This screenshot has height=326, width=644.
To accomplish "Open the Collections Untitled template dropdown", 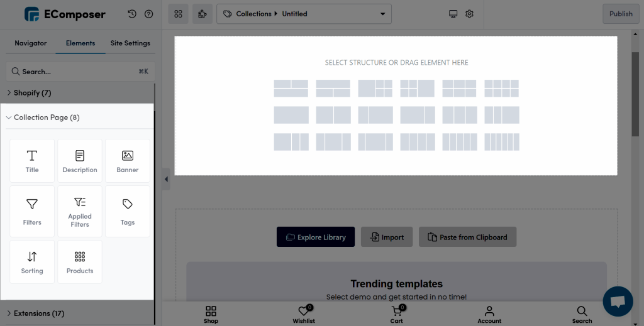I will point(304,14).
